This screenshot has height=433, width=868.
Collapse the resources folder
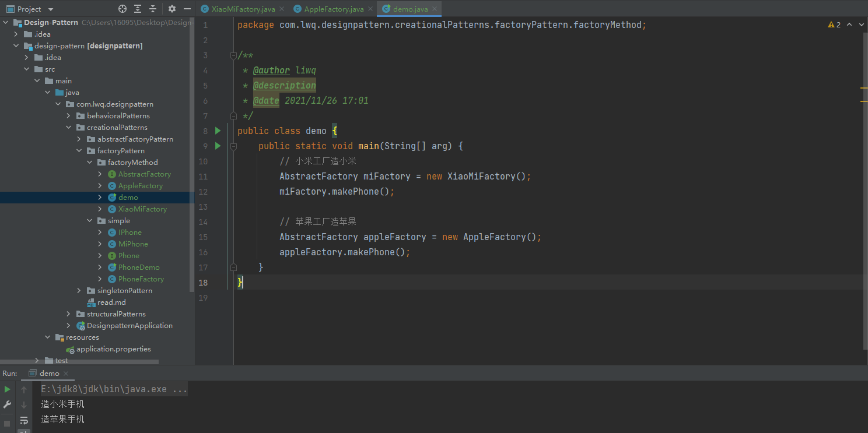click(x=48, y=337)
